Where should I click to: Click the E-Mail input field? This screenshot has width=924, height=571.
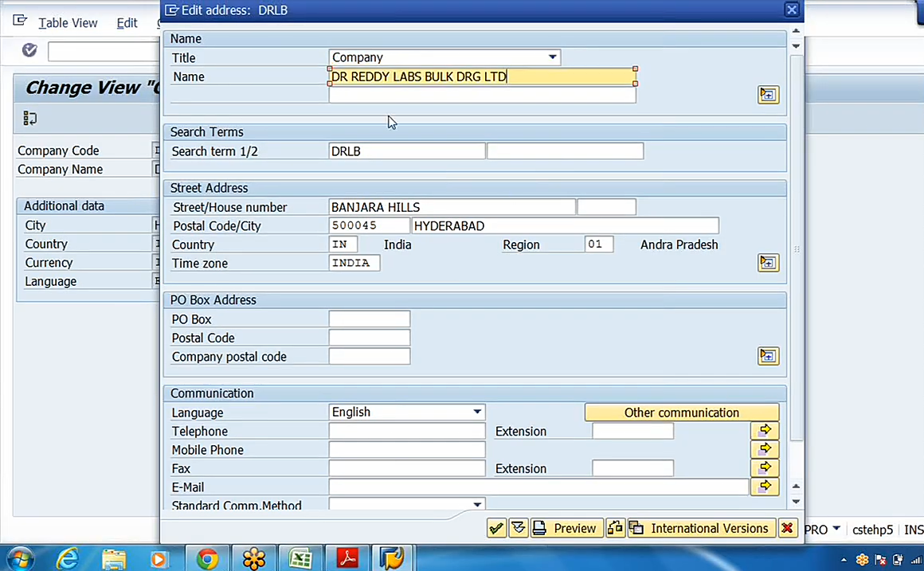[538, 487]
